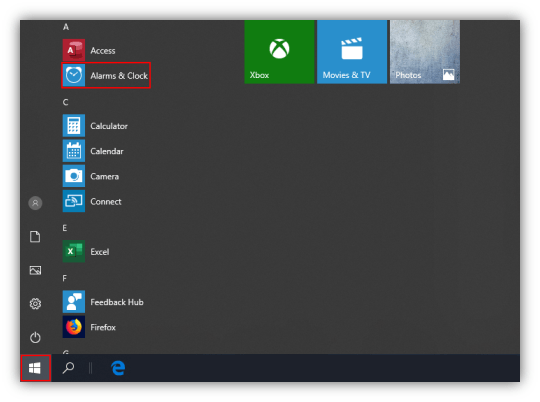Open Feedback Hub
Screen dimensions: 540x402
point(103,302)
